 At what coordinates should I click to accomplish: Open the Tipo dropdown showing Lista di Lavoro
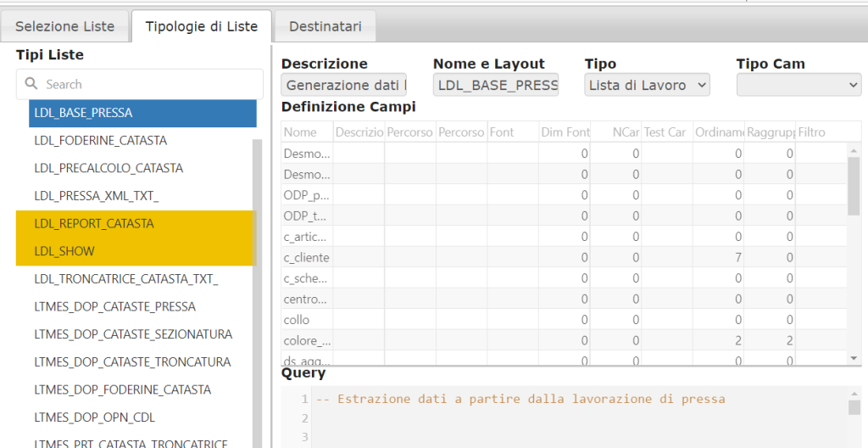point(647,85)
